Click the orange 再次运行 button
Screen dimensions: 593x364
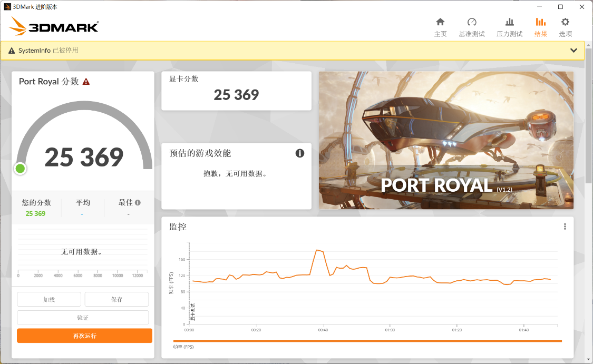pos(84,336)
